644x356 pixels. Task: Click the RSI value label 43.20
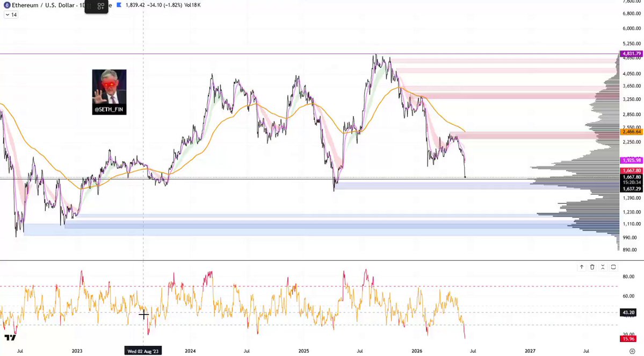(628, 312)
